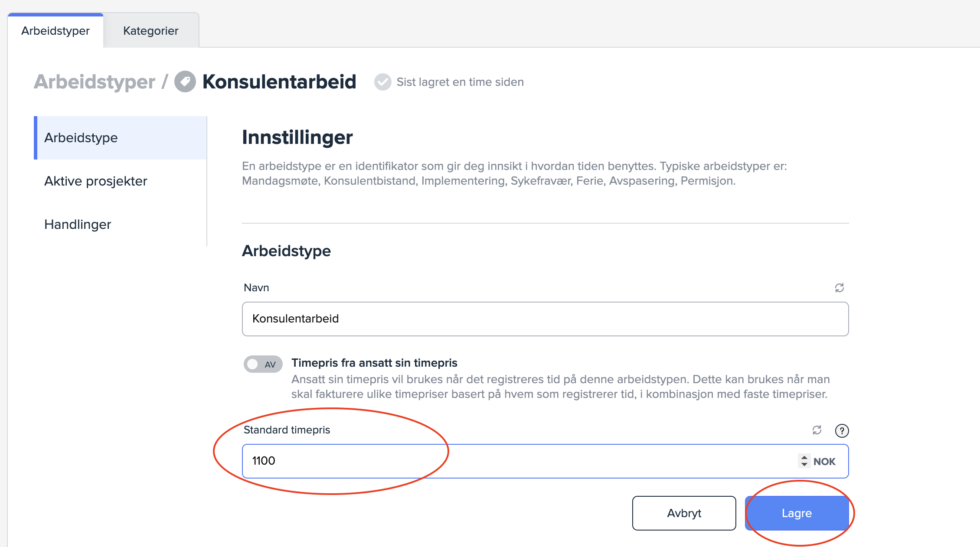Viewport: 980px width, 547px height.
Task: Open Aktive prosjekter in sidebar
Action: [96, 181]
